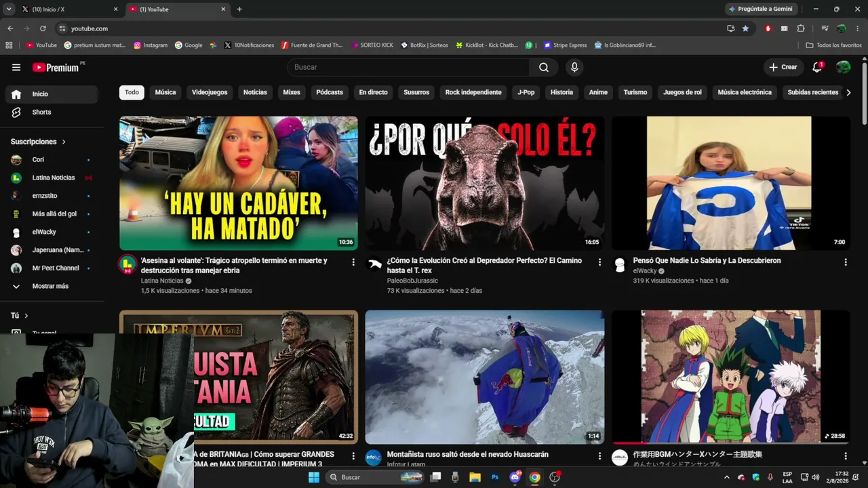Open Shorts in the sidebar

pyautogui.click(x=52, y=112)
